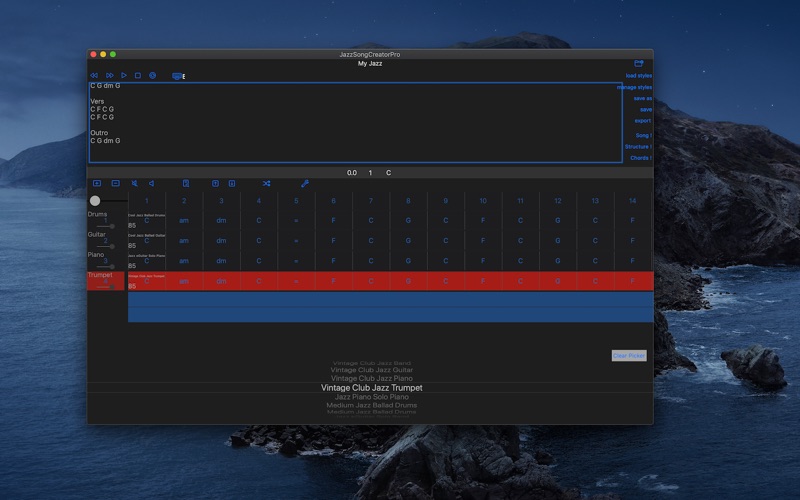Click the 'export' link

tap(643, 121)
